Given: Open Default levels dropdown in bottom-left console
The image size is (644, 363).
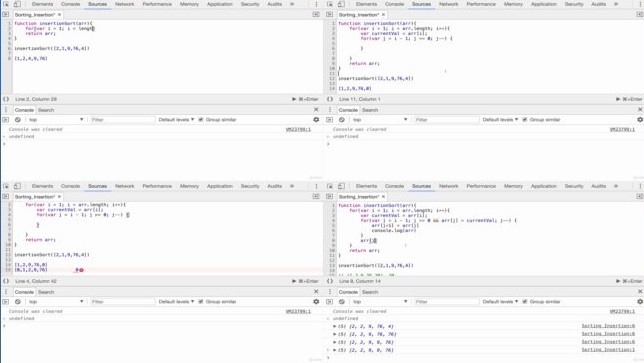Looking at the screenshot, I should pos(176,302).
